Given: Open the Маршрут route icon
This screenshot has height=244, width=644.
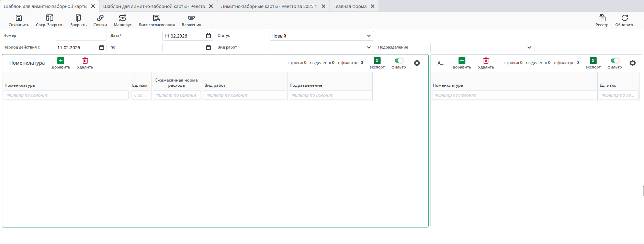Looking at the screenshot, I should [123, 18].
